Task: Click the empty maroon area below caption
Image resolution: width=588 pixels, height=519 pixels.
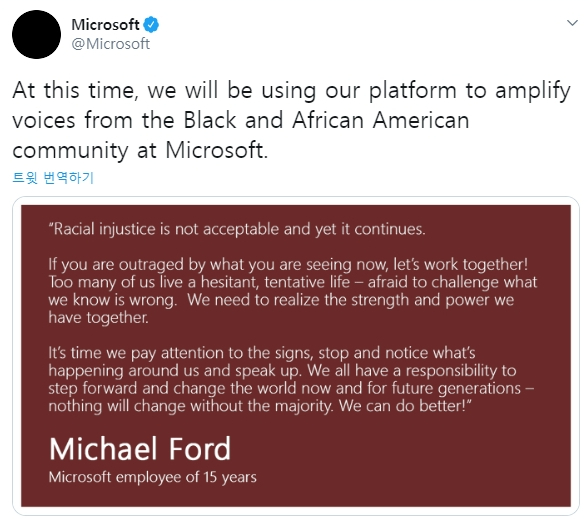Action: (x=296, y=497)
